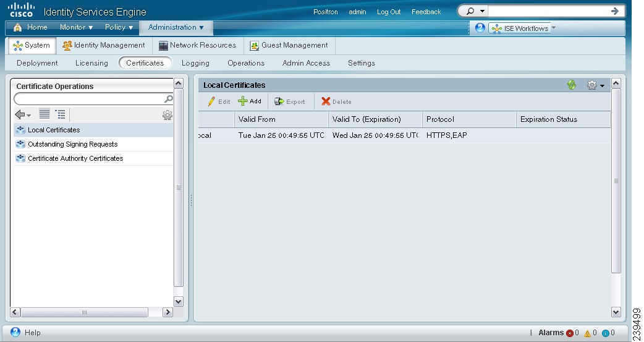Open the Policy menu

pyautogui.click(x=119, y=27)
